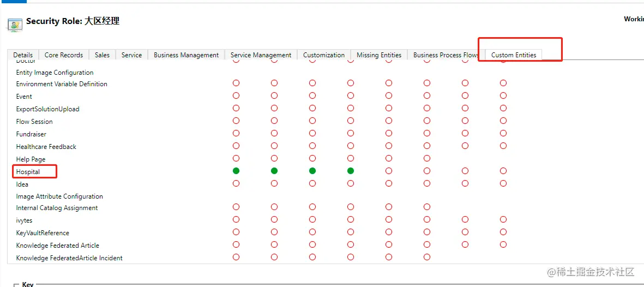This screenshot has height=287, width=644.
Task: Toggle first circle in Help Page row
Action: coord(236,158)
